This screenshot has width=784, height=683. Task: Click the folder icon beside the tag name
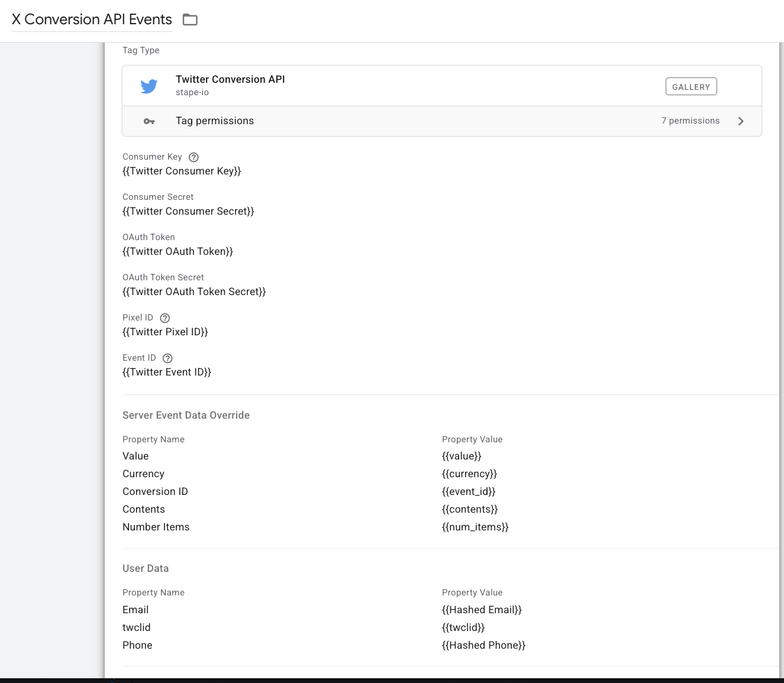click(190, 20)
